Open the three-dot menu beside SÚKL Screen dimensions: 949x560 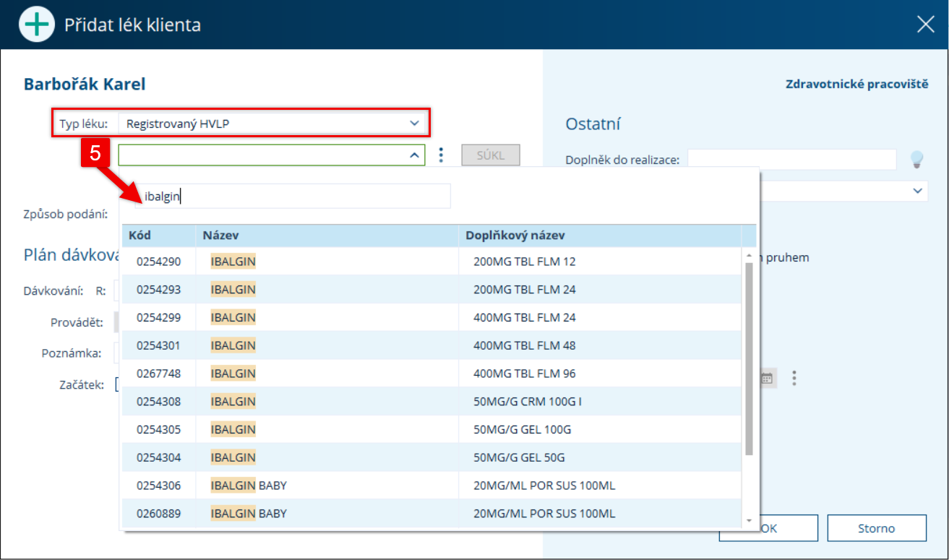442,155
